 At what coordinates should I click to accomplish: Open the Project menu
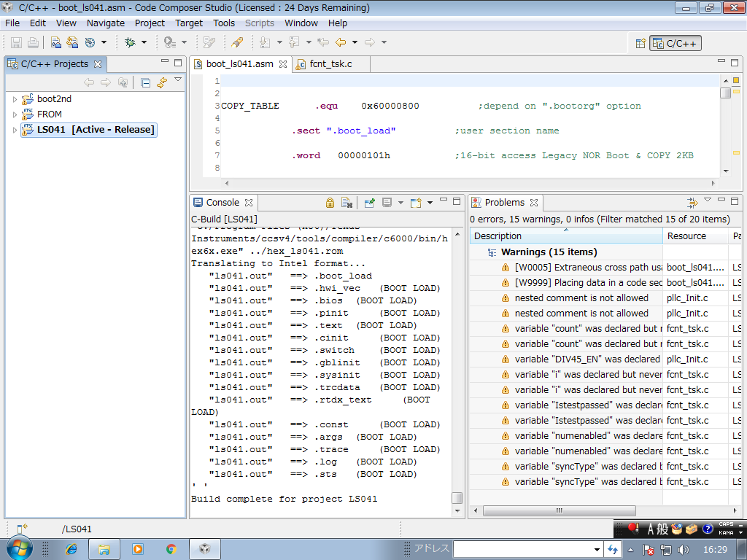pyautogui.click(x=150, y=23)
